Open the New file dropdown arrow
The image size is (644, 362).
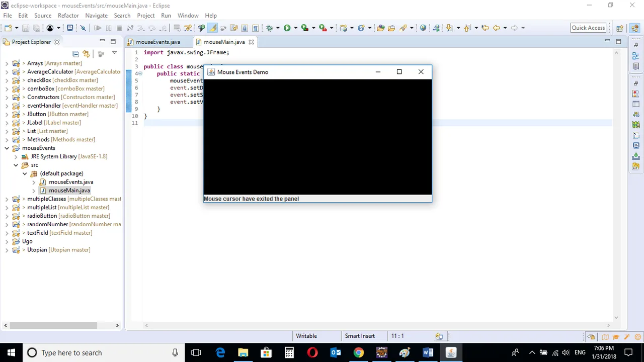(x=17, y=28)
